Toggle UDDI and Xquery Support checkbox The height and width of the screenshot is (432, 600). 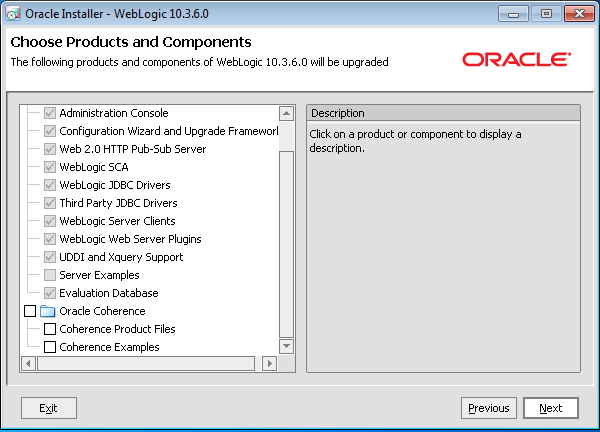50,257
